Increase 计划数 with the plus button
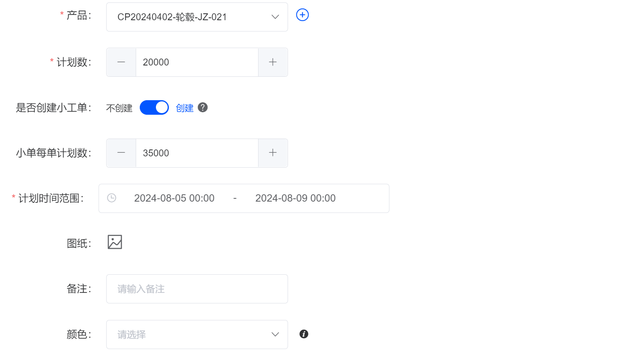Image resolution: width=635 pixels, height=364 pixels. point(273,62)
